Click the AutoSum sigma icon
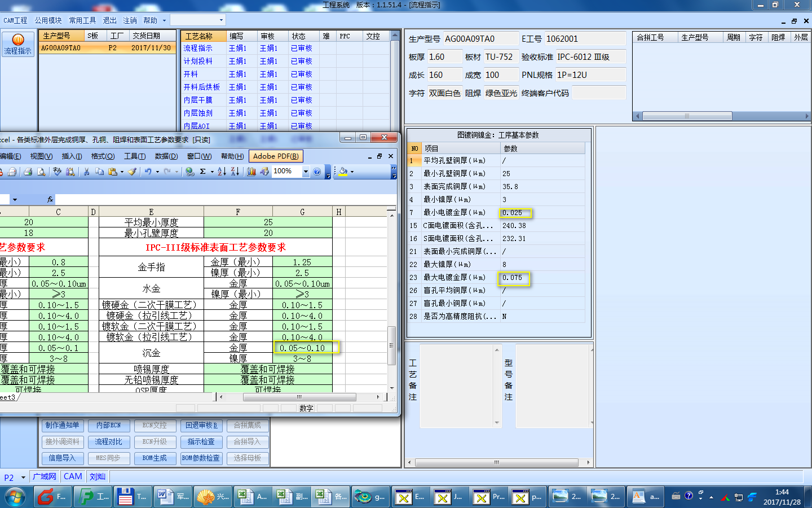812x508 pixels. pyautogui.click(x=203, y=172)
